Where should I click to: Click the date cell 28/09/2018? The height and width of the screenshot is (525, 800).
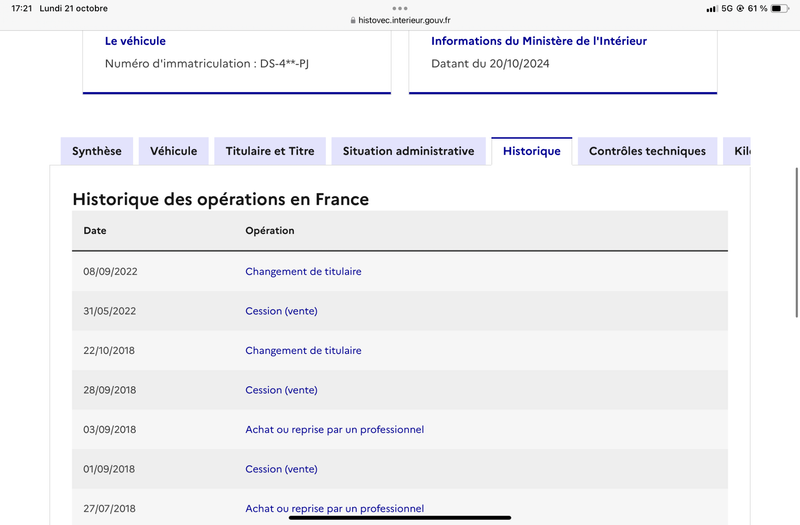click(x=110, y=390)
